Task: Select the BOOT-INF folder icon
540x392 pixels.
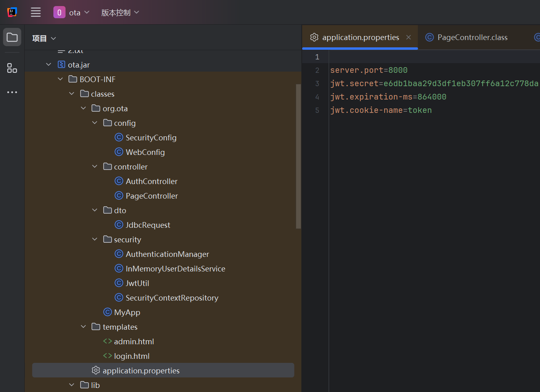Action: (73, 79)
